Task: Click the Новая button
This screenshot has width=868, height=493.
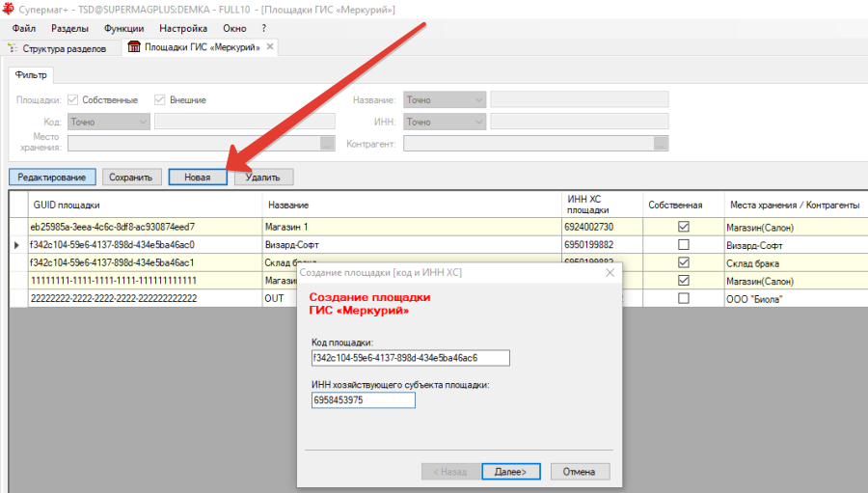Action: (198, 177)
